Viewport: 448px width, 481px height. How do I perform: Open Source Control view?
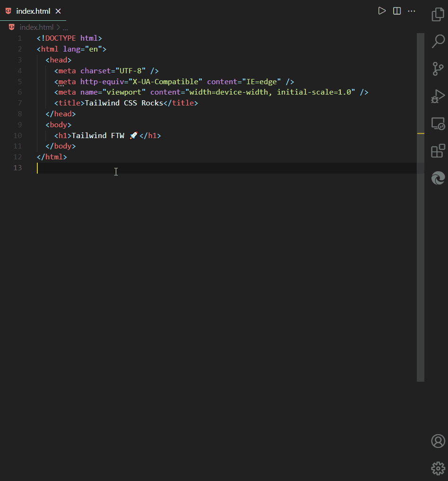pos(438,69)
